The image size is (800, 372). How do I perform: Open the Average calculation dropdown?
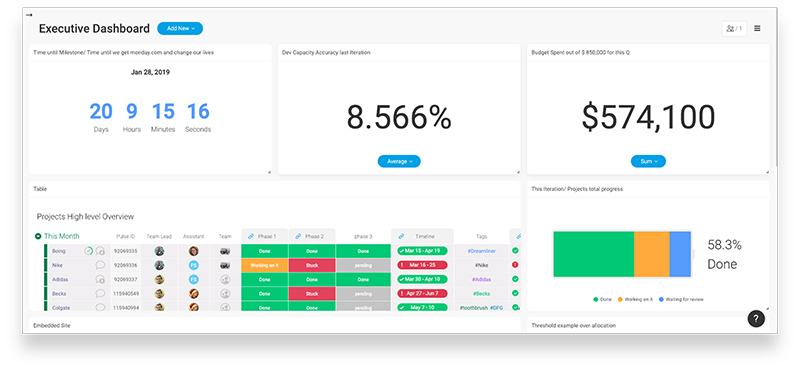[399, 161]
